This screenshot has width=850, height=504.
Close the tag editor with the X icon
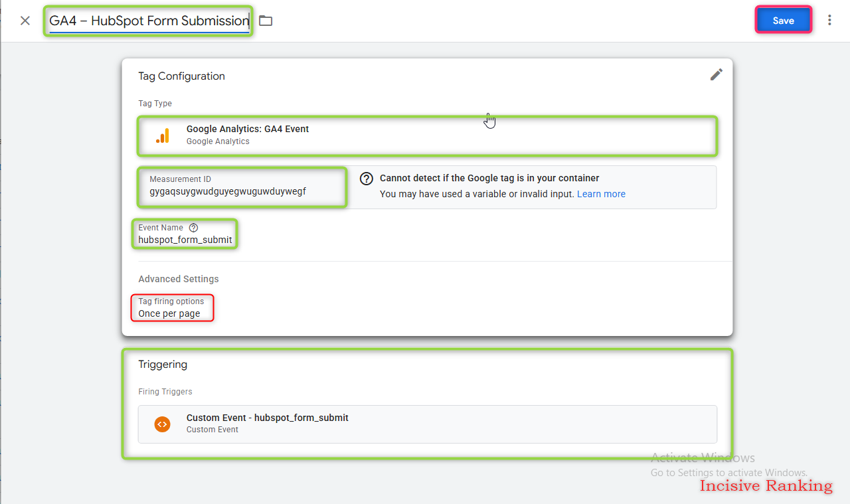point(25,21)
